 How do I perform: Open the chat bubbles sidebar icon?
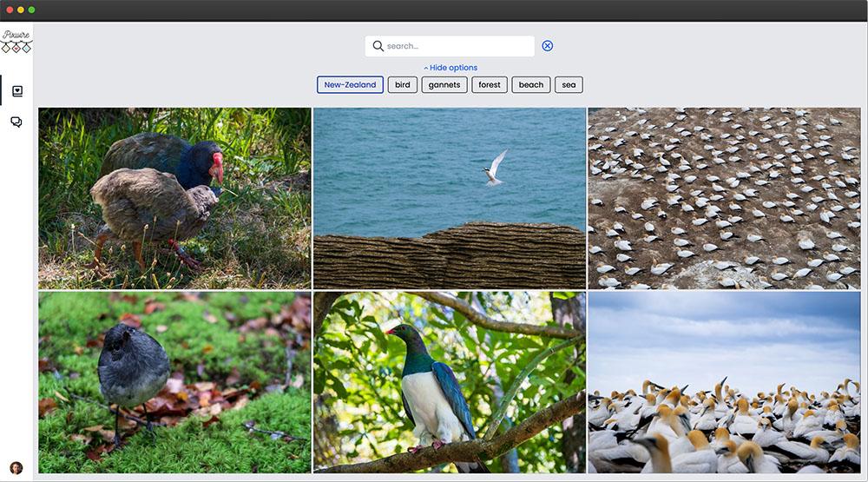(16, 122)
